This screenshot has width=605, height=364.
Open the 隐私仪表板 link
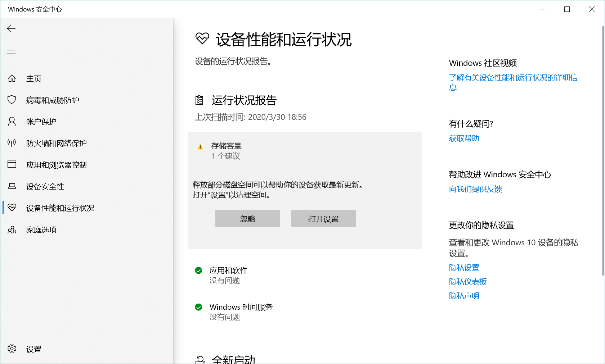(468, 282)
